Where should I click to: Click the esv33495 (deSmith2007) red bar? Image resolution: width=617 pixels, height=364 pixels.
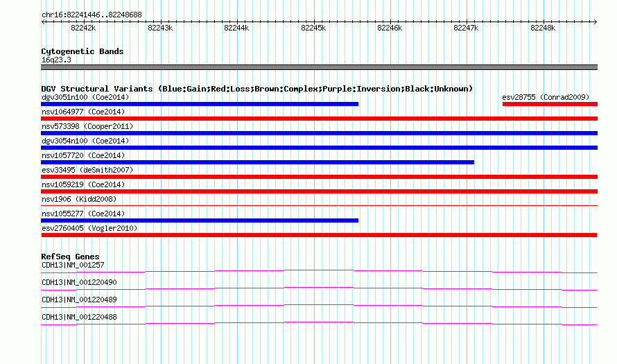click(319, 177)
